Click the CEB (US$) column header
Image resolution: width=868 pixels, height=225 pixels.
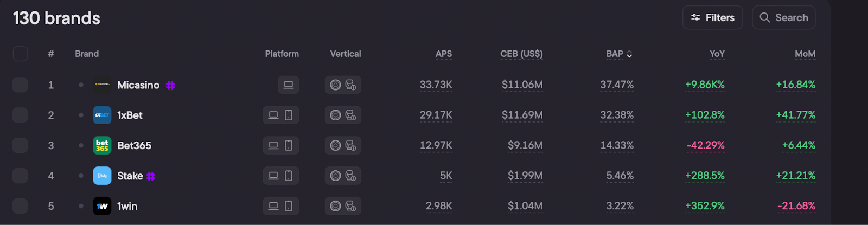(521, 54)
